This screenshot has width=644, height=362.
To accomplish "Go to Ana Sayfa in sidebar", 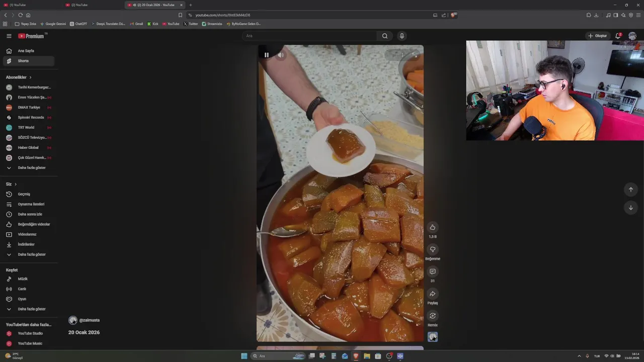I will click(29, 51).
